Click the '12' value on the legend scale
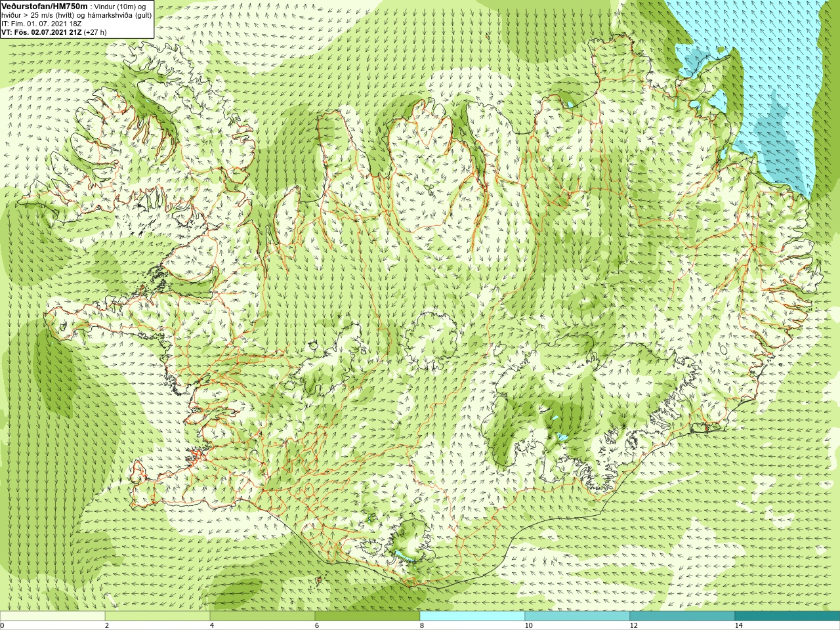The image size is (840, 630). [633, 625]
